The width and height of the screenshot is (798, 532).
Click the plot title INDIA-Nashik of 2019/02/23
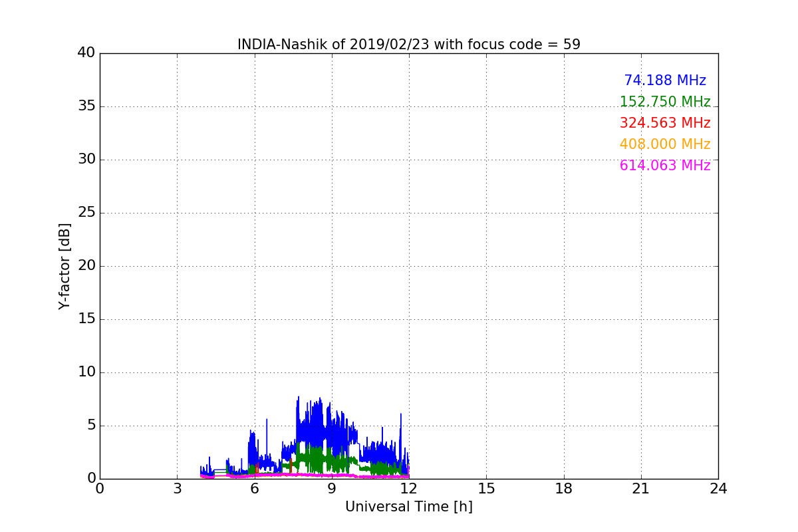point(409,45)
